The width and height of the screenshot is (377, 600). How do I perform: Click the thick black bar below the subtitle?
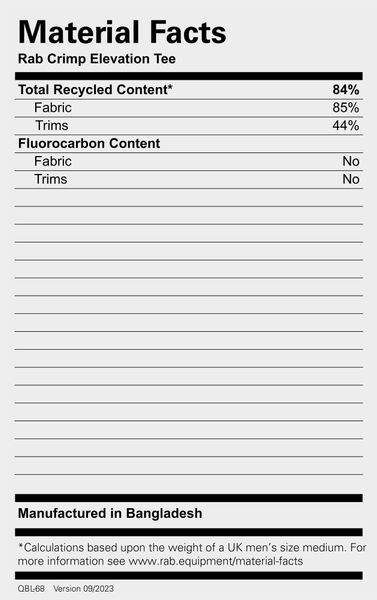coord(189,76)
